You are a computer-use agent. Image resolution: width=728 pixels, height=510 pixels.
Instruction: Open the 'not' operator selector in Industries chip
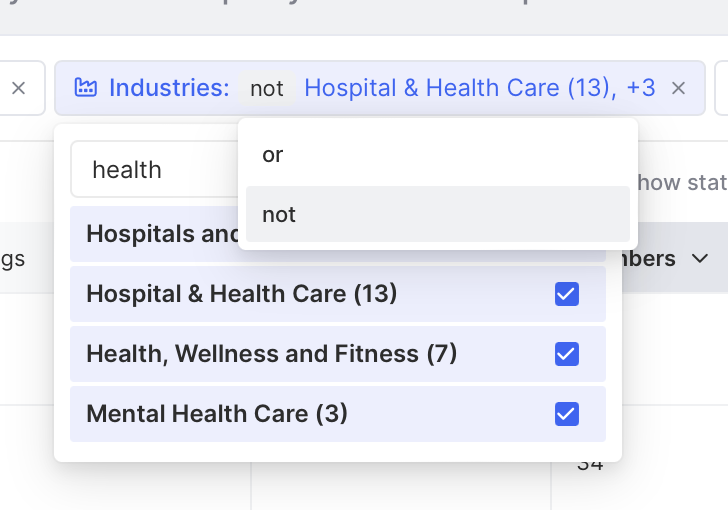coord(266,88)
